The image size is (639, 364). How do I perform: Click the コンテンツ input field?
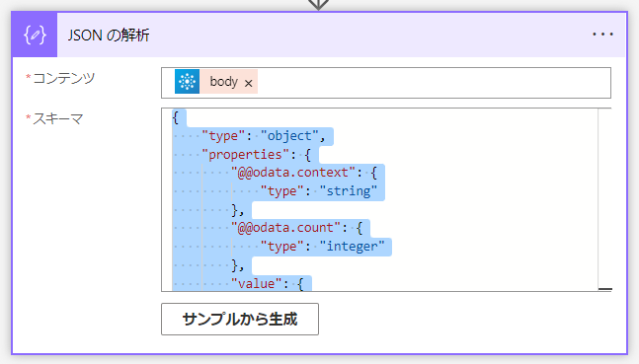point(386,83)
